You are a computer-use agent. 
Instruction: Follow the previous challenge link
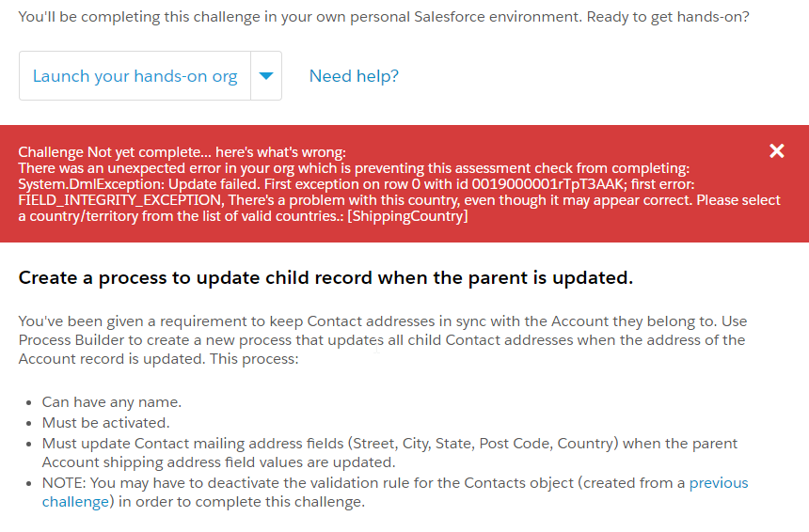tap(718, 483)
